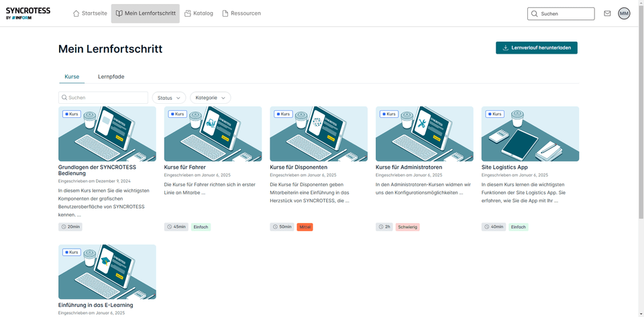Open the mail envelope icon
Image resolution: width=644 pixels, height=317 pixels.
[607, 13]
